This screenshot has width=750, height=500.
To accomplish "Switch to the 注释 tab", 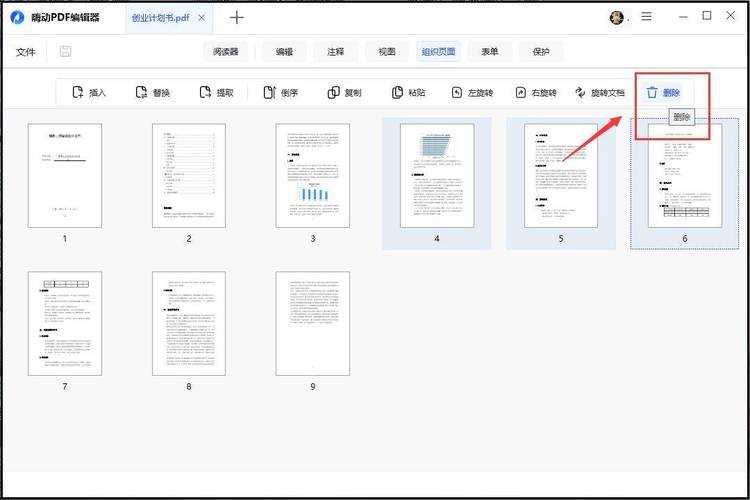I will click(x=335, y=52).
